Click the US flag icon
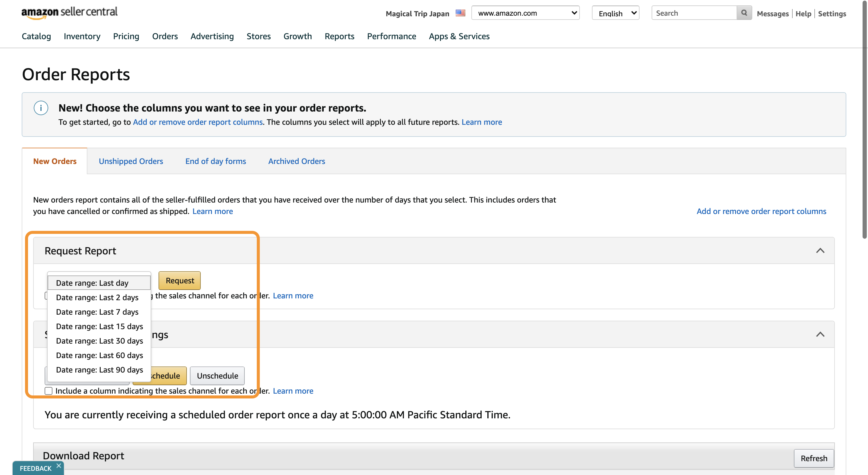The height and width of the screenshot is (475, 868). coord(460,13)
